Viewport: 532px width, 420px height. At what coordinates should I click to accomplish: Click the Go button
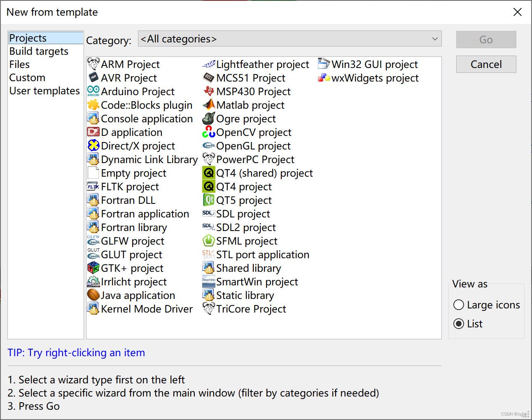tap(486, 40)
